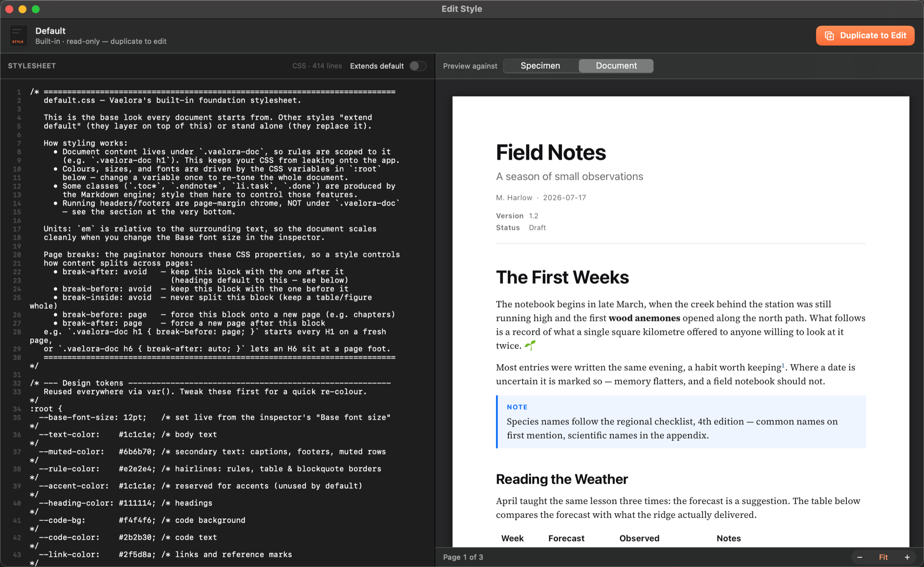The height and width of the screenshot is (567, 924).
Task: Click the 'Field Notes' title in preview
Action: coord(551,152)
